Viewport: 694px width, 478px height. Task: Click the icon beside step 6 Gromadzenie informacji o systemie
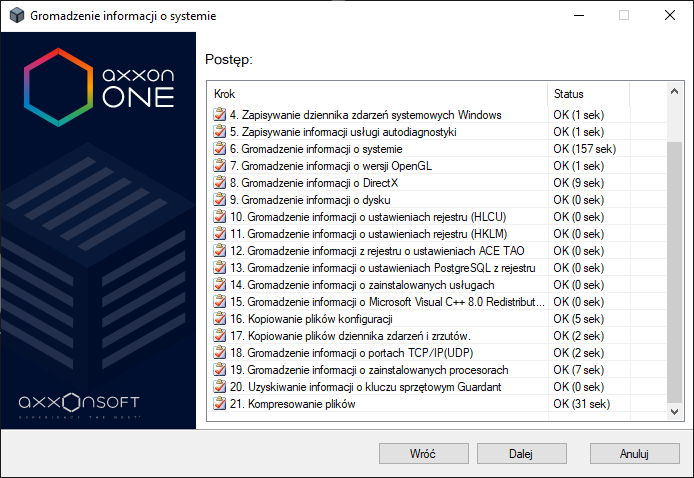tap(219, 149)
